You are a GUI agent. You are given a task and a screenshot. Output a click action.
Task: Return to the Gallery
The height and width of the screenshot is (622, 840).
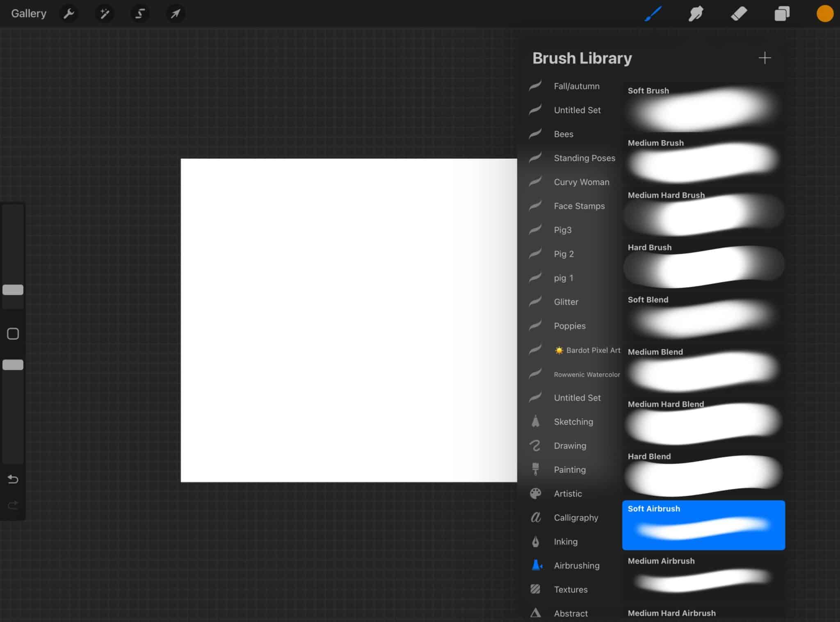point(28,13)
